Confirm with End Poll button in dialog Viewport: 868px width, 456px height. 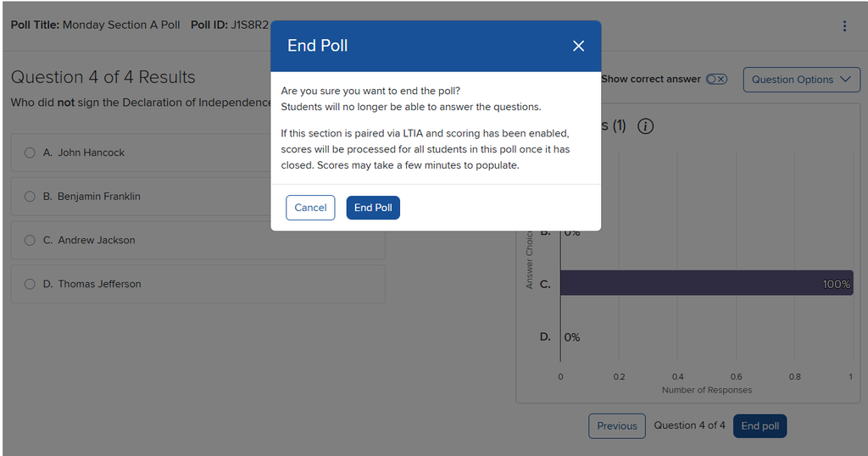point(373,208)
